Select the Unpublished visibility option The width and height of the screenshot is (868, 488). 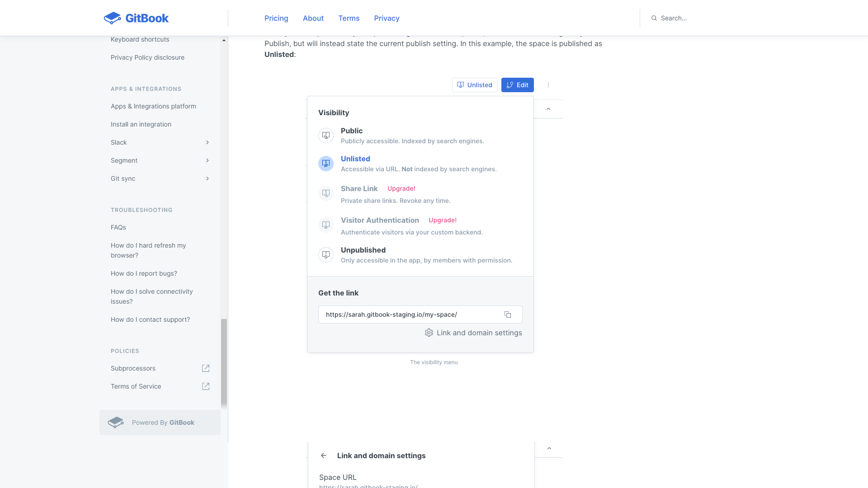pyautogui.click(x=363, y=250)
